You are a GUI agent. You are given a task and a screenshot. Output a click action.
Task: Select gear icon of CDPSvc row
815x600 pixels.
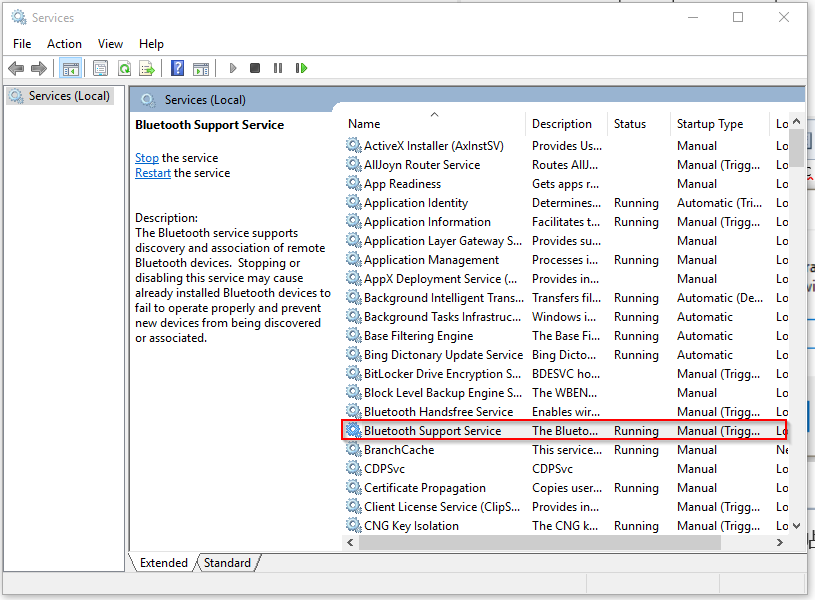click(x=353, y=468)
